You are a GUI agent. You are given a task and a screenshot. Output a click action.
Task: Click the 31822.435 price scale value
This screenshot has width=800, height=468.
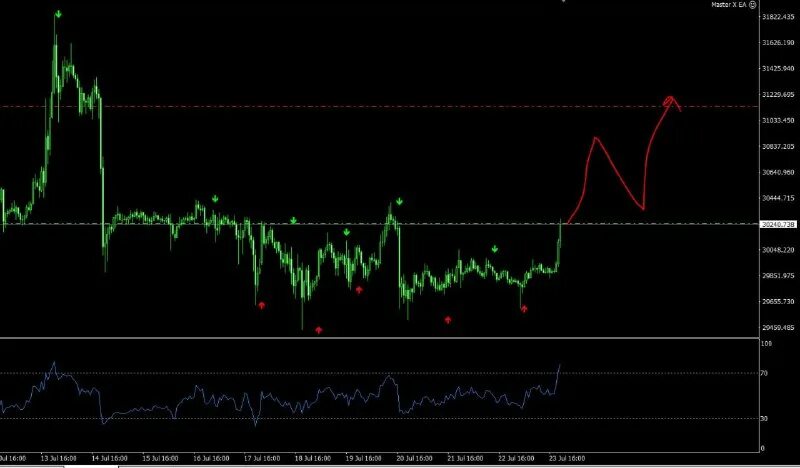(x=779, y=17)
